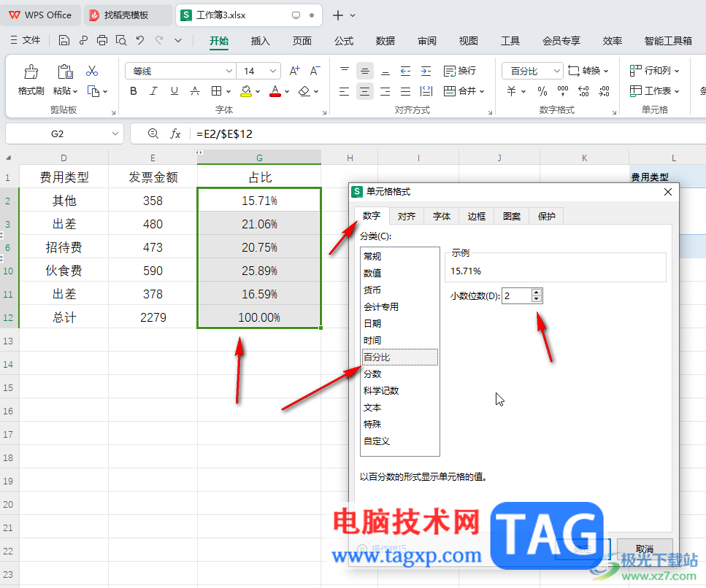Click the Paste (粘贴) clipboard icon

point(65,71)
